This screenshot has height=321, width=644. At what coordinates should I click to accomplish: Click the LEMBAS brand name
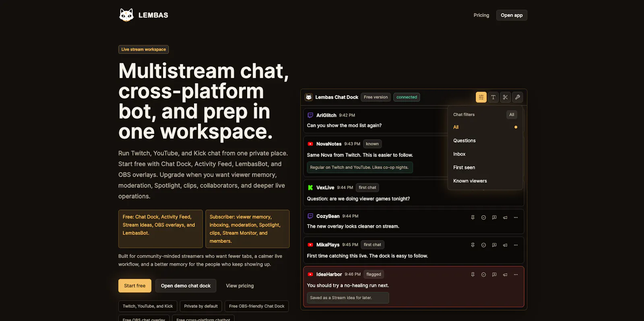click(153, 15)
